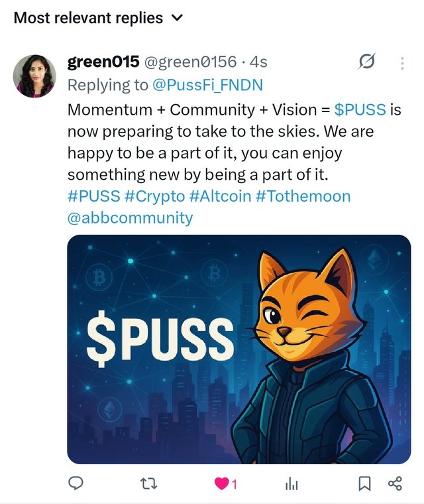Open the Grok slashed-circle icon
Viewport: 424px width, 504px height.
coord(367,61)
